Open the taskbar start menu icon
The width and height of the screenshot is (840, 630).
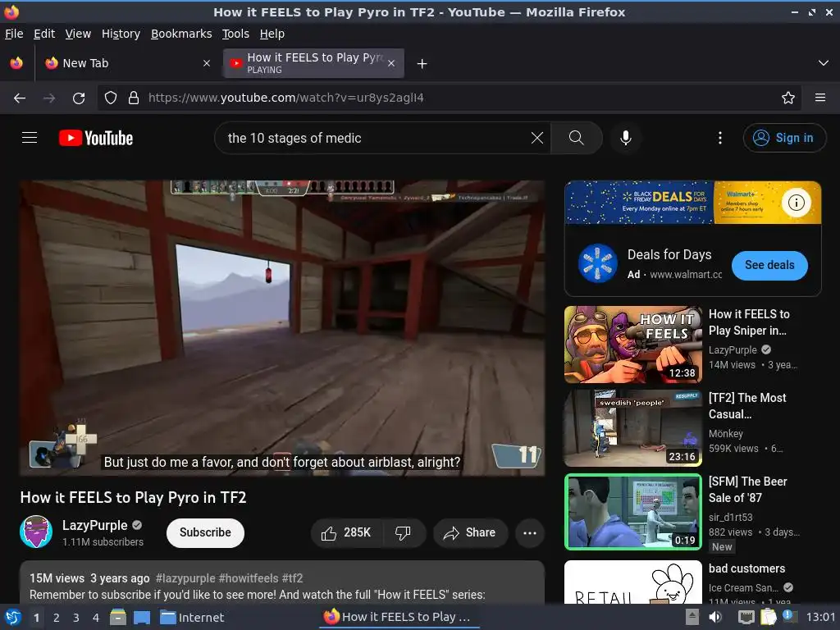click(13, 617)
